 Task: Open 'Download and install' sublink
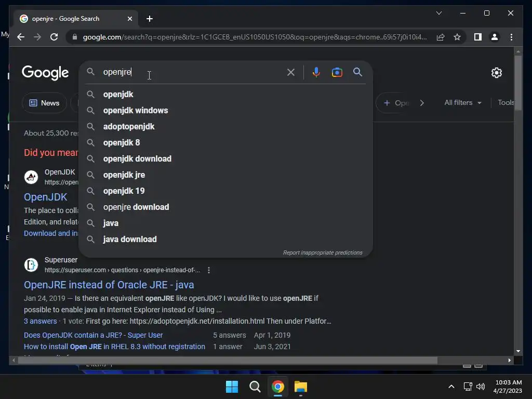click(x=51, y=233)
